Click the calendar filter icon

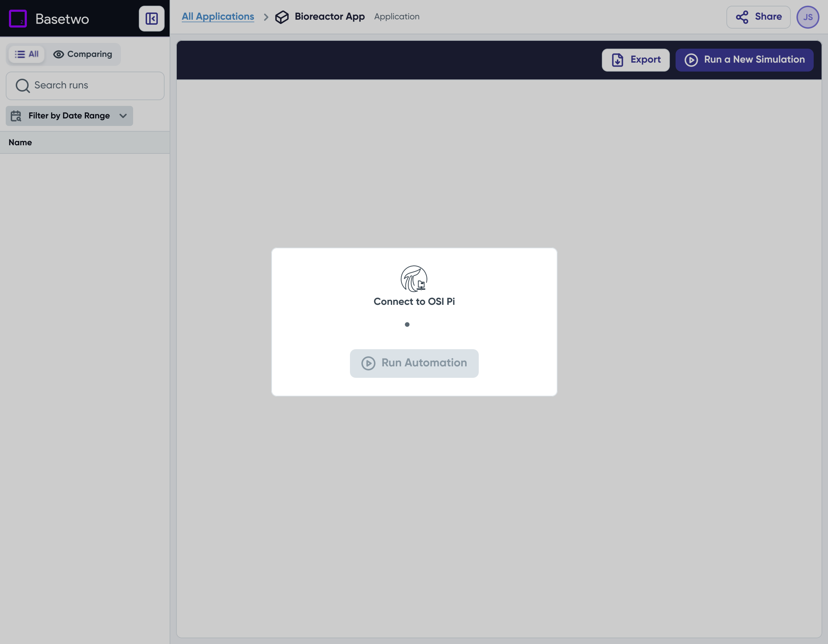coord(16,116)
